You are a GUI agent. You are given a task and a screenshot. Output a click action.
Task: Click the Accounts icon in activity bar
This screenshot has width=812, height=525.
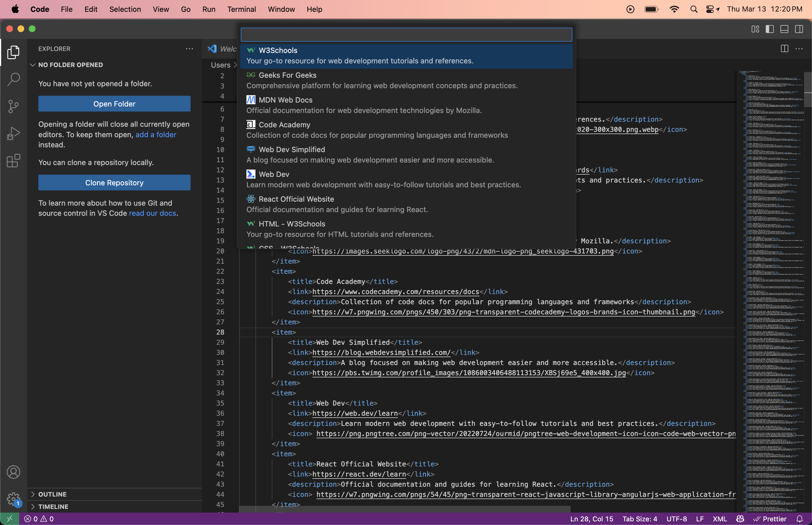coord(14,472)
